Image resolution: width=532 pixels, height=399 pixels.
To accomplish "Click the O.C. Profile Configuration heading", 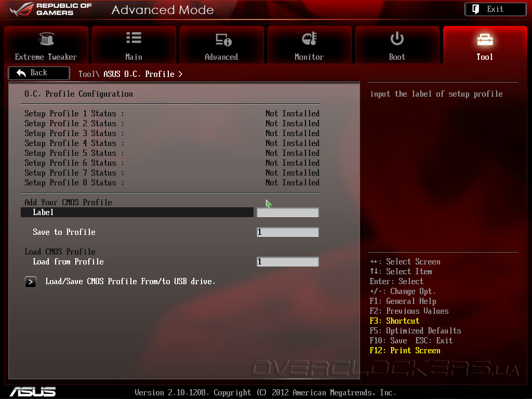I will [x=79, y=94].
